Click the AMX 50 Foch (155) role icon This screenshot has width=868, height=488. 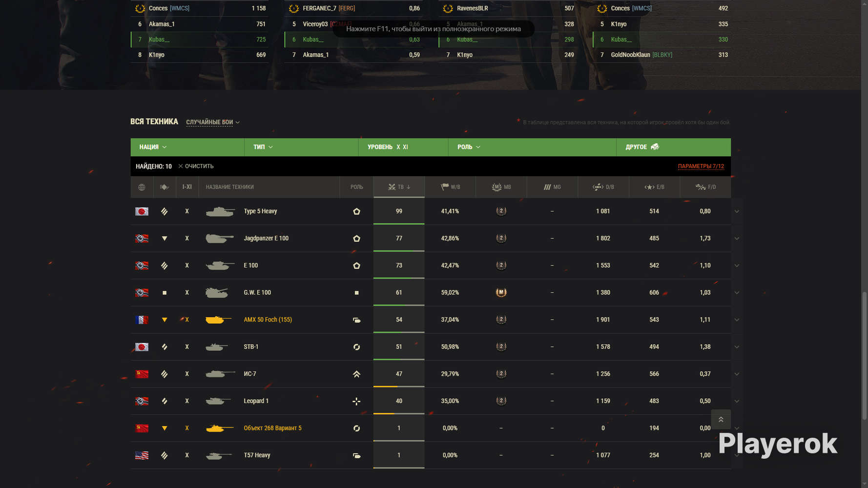[357, 320]
